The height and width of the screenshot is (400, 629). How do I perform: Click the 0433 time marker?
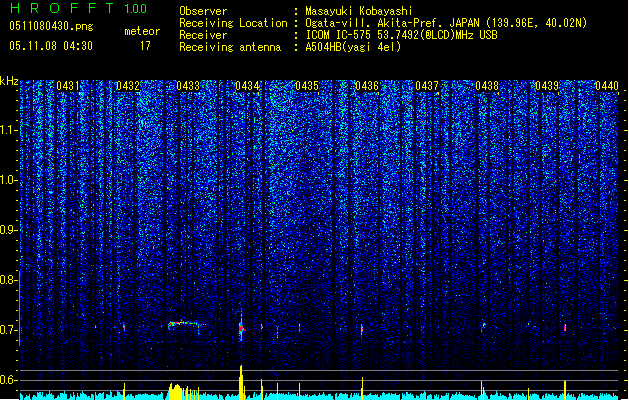click(x=188, y=86)
